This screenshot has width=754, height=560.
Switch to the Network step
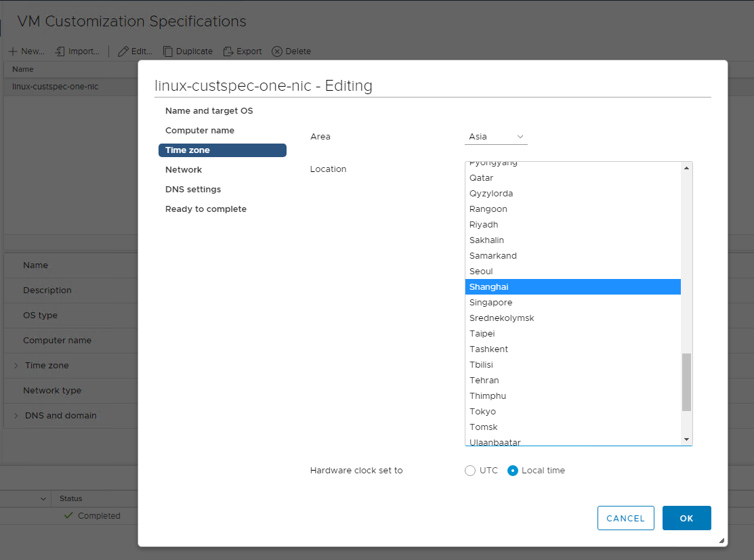click(184, 169)
